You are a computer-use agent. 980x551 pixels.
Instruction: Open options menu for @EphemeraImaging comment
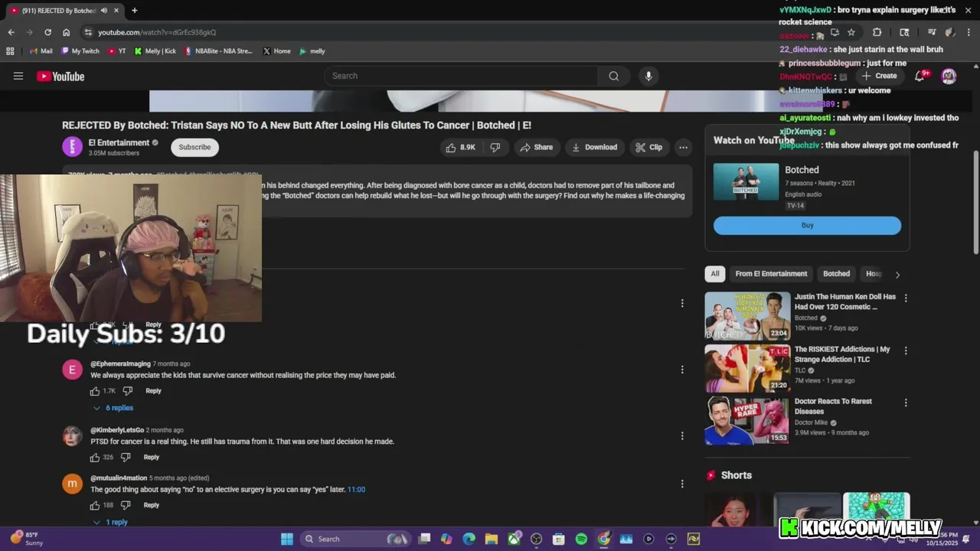[x=682, y=370]
